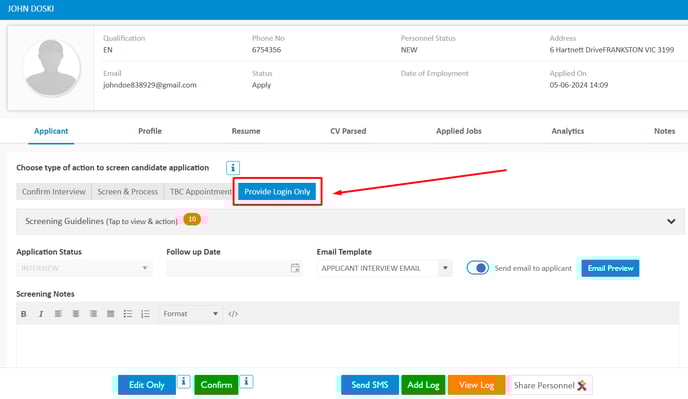The width and height of the screenshot is (688, 399).
Task: Open the Applied Jobs tab
Action: point(459,131)
